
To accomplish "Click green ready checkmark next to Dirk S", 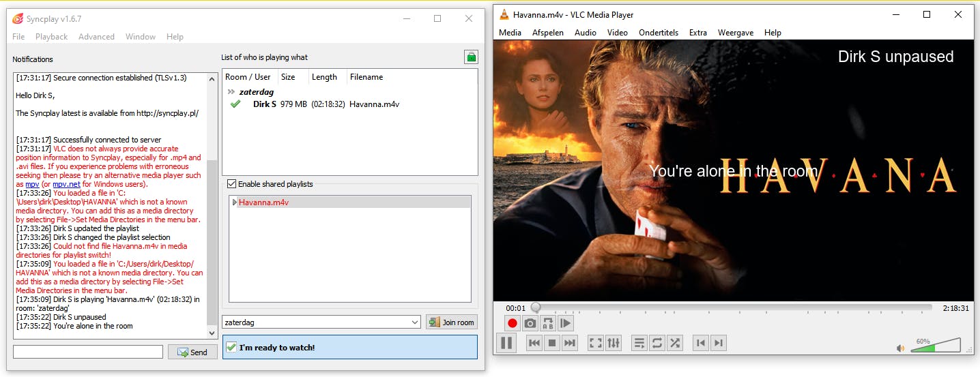I will click(236, 104).
